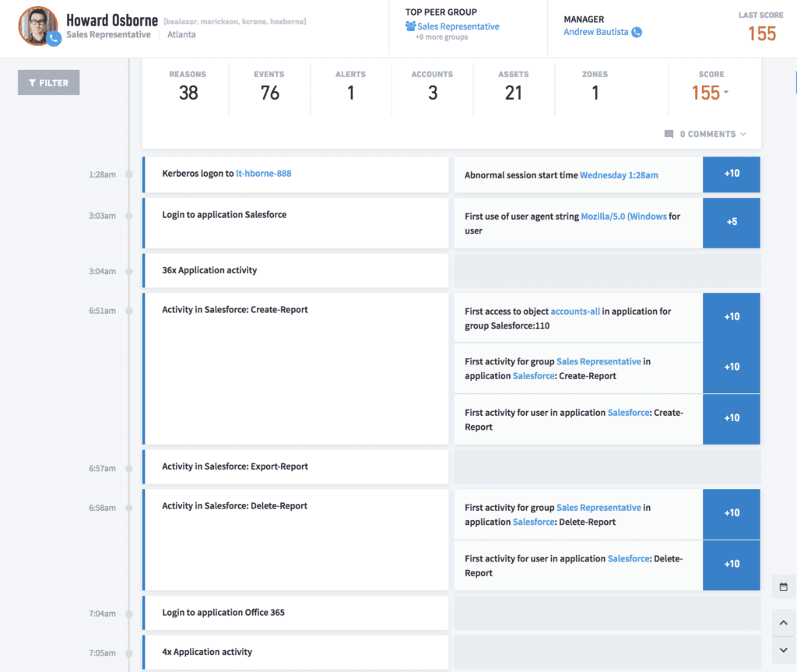Click the peer group people icon

(411, 26)
